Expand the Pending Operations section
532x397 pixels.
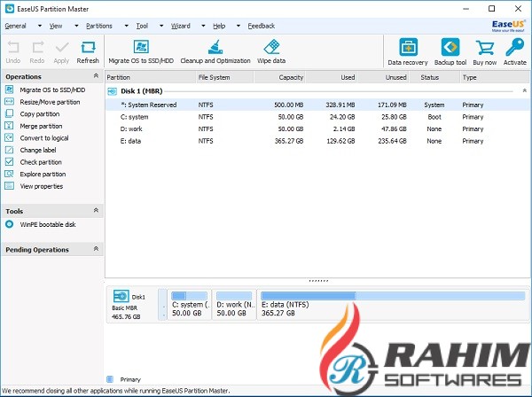coord(97,250)
